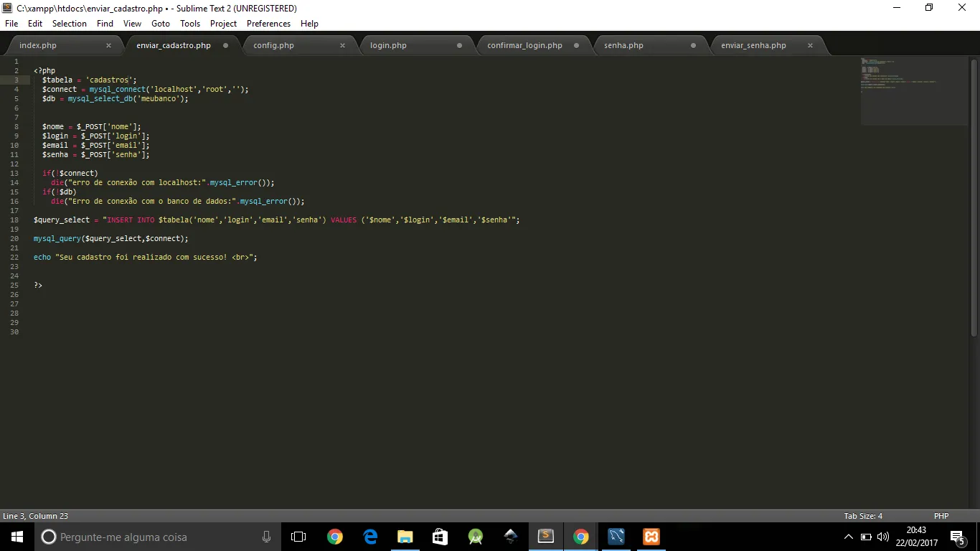Open the Goto menu
This screenshot has height=551, width=980.
click(161, 24)
